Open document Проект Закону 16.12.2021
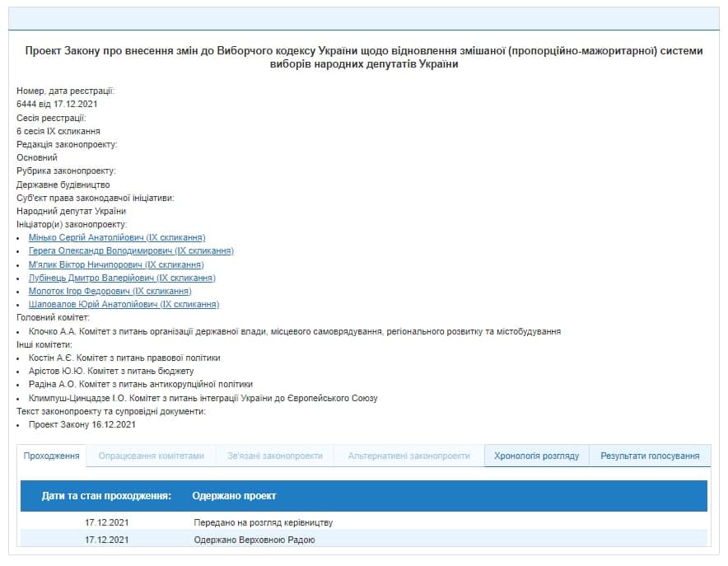Screen dimensions: 728x566 [82, 424]
